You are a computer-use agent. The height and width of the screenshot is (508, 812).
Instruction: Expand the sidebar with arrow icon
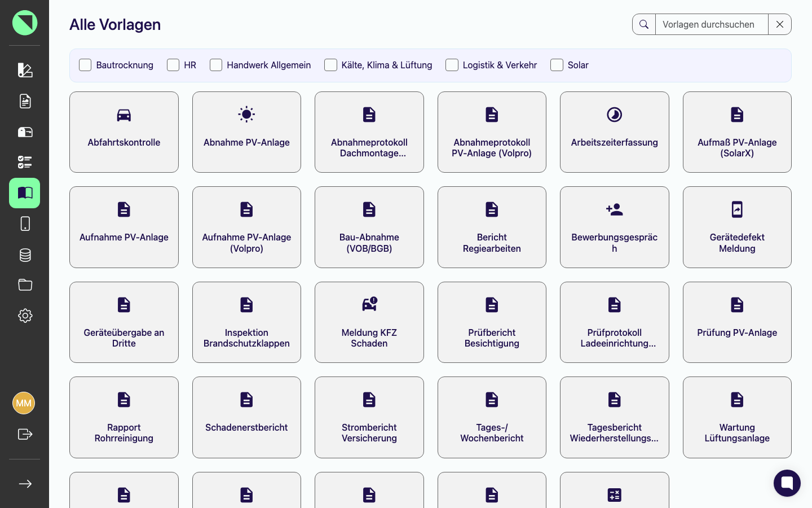click(x=25, y=484)
